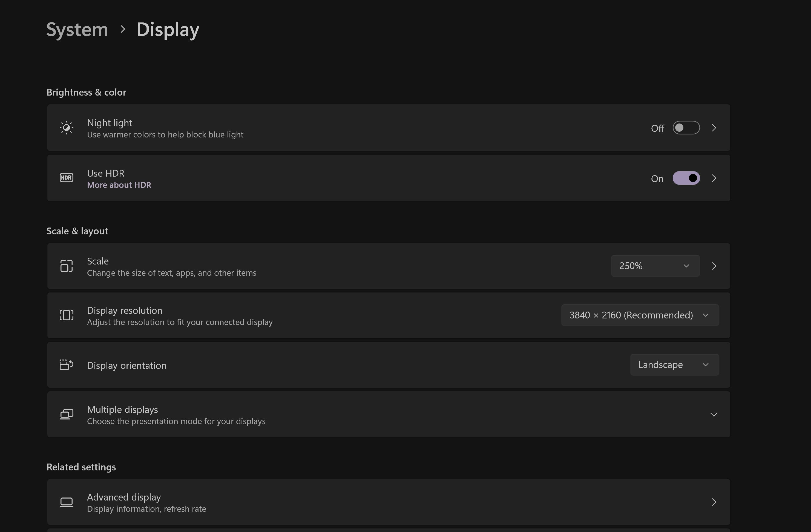Click the Display orientation icon

[67, 365]
